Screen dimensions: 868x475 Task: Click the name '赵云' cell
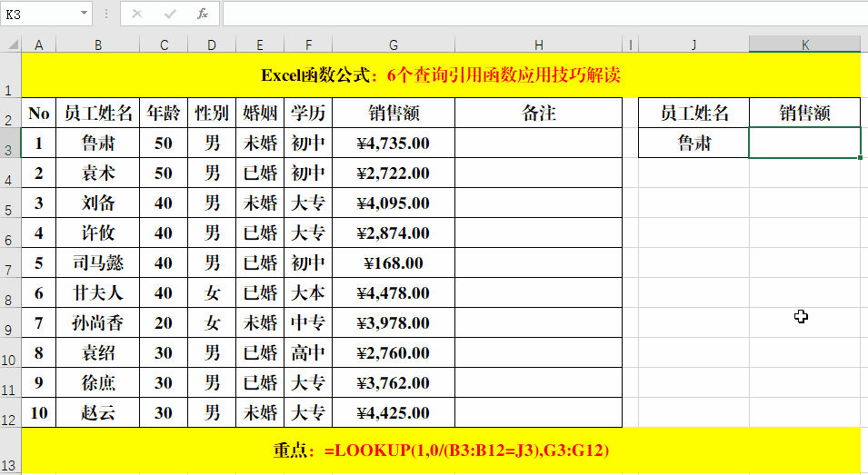[98, 412]
